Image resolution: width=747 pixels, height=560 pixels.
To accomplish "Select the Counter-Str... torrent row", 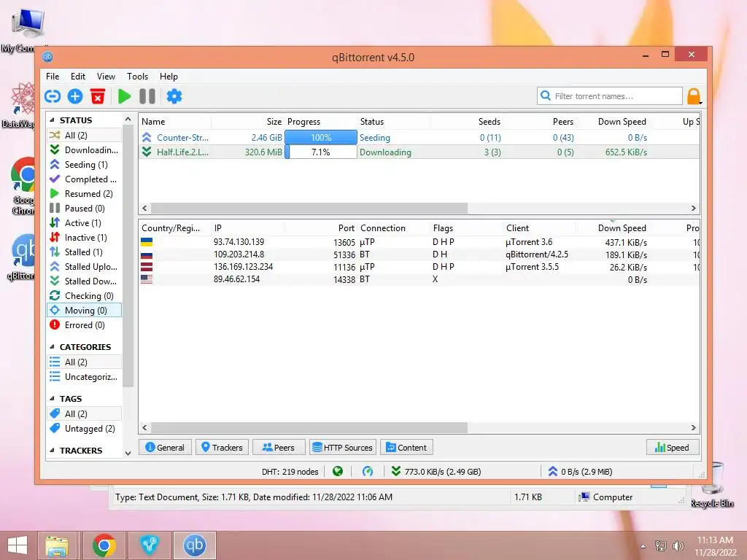I will coord(419,138).
